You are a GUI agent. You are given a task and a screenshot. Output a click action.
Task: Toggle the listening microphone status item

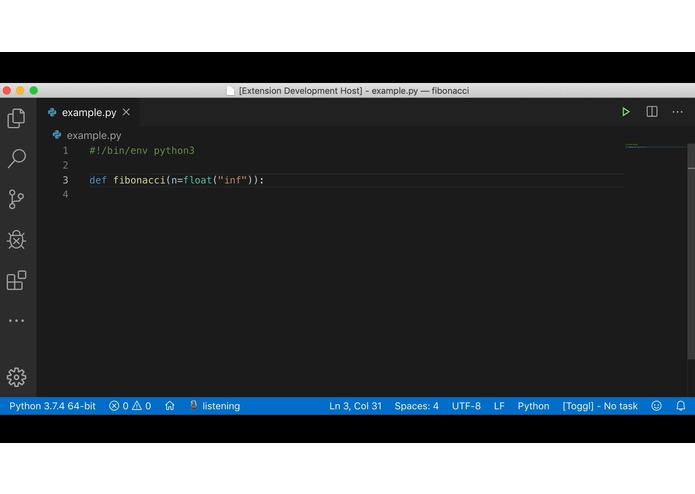point(215,406)
